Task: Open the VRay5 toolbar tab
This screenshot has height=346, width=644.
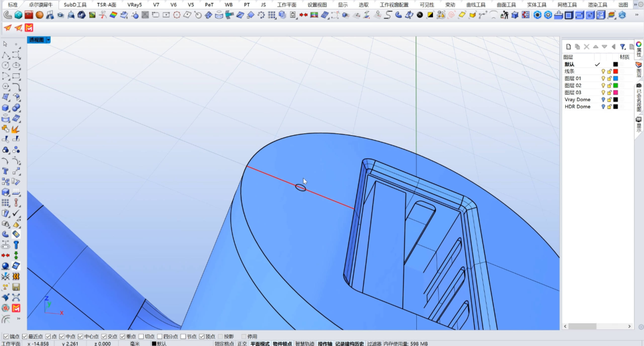Action: click(x=135, y=5)
